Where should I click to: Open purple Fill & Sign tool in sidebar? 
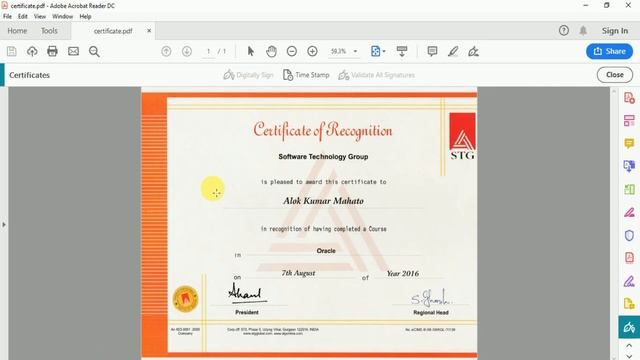coord(629,281)
